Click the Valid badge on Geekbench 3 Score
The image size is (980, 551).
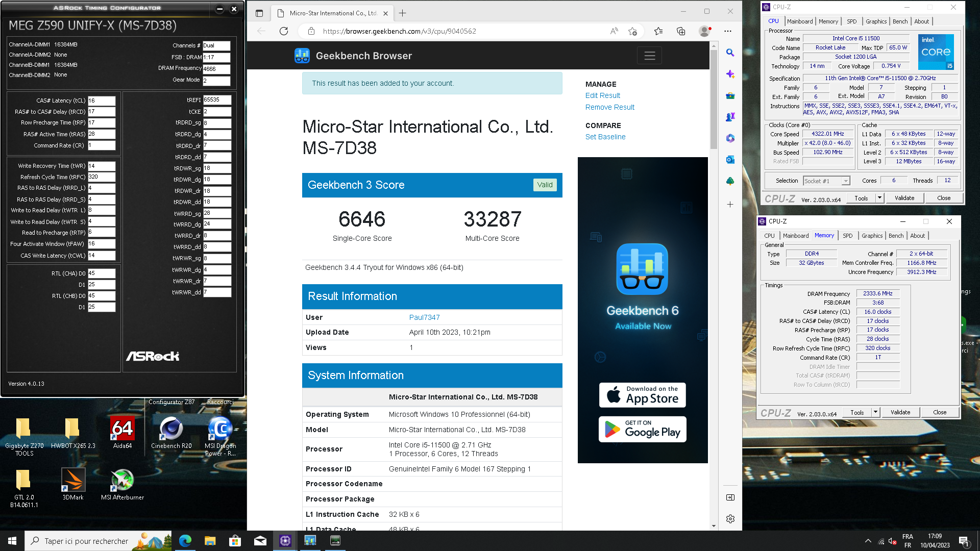[545, 185]
